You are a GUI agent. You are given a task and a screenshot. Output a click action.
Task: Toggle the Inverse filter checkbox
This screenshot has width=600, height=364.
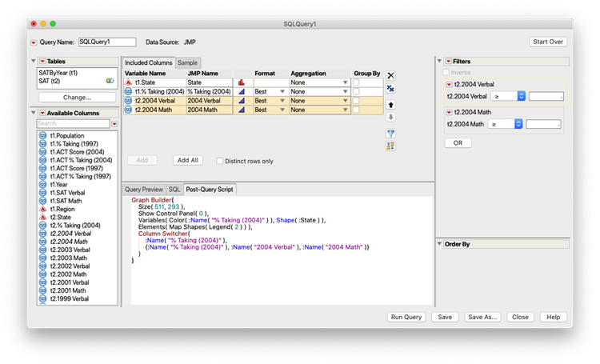point(446,72)
